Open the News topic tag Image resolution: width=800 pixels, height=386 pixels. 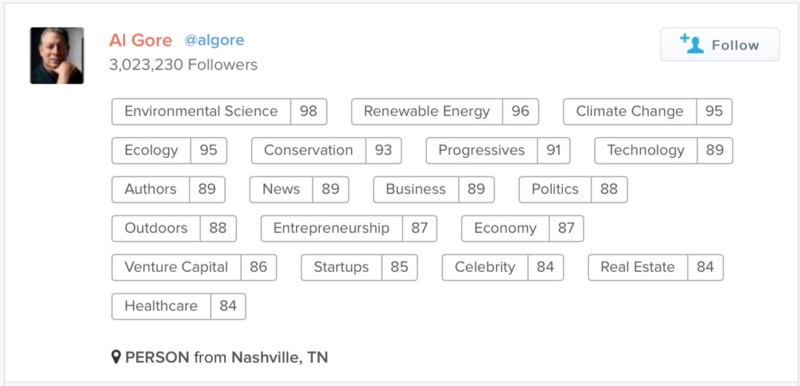299,190
